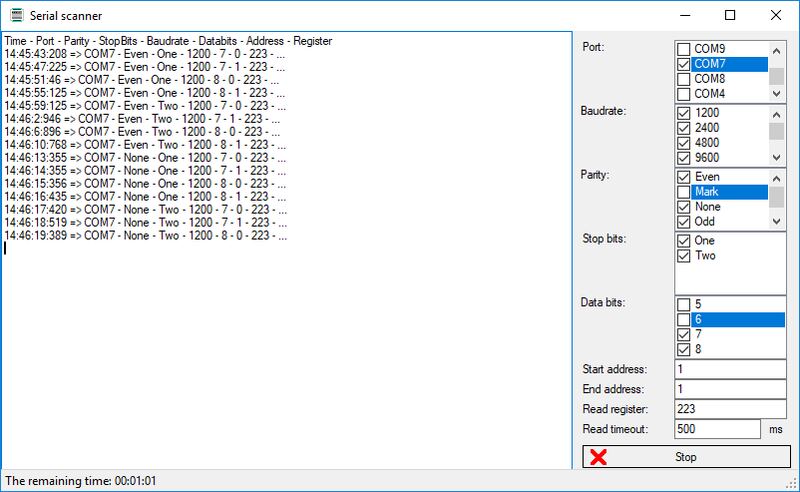Disable the Odd parity checkbox
This screenshot has width=800, height=492.
(684, 222)
